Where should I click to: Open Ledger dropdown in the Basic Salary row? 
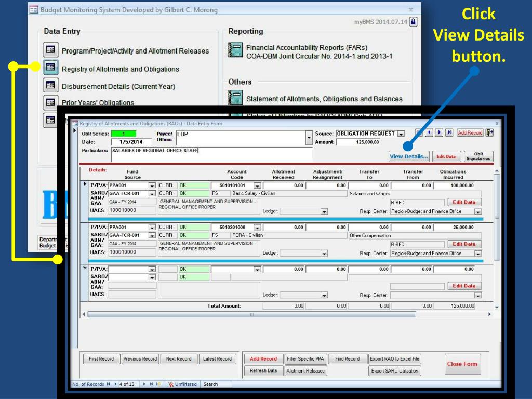(324, 211)
